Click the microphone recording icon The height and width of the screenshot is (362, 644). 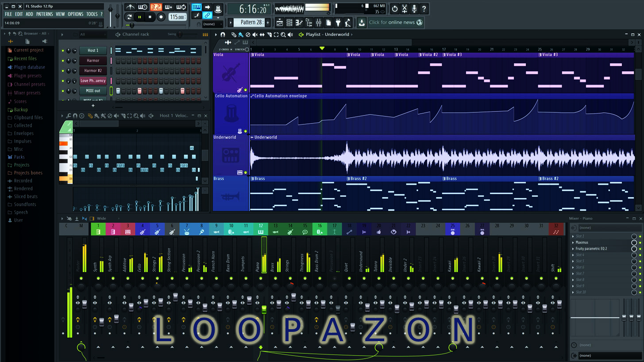[x=414, y=8]
